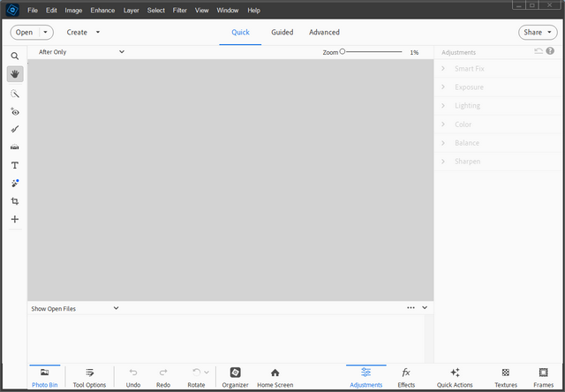Select the Zoom tool in left toolbar

[15, 56]
